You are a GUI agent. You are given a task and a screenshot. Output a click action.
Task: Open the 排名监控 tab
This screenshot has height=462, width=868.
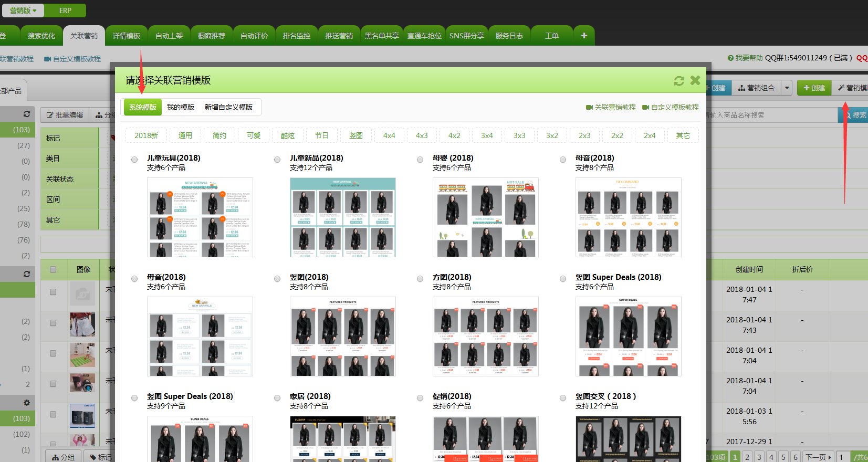point(297,36)
